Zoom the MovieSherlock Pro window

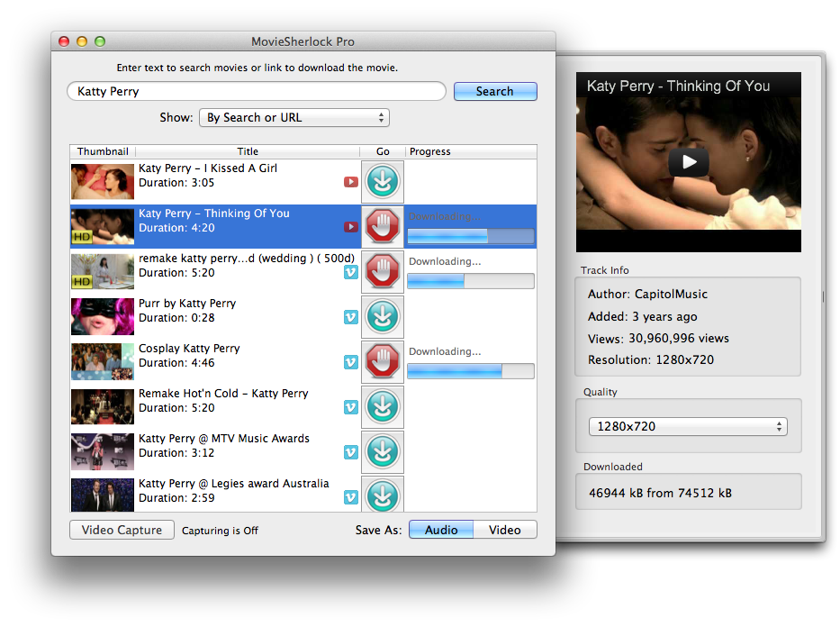100,41
